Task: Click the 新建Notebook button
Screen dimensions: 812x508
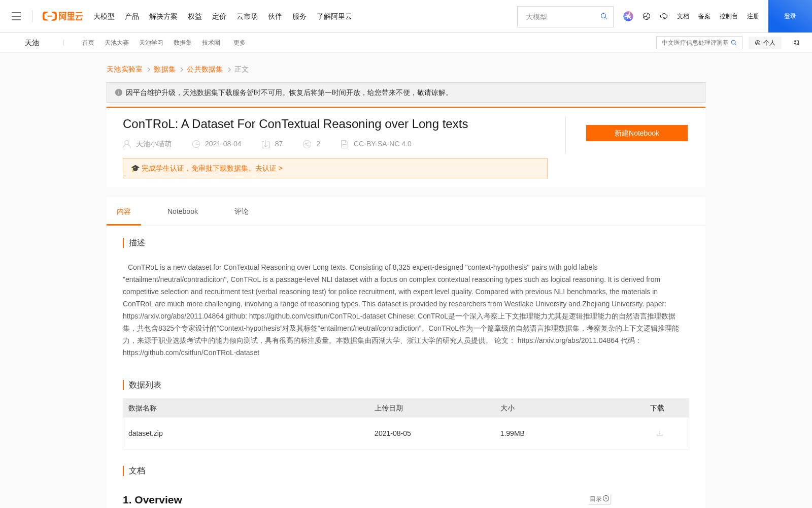Action: (637, 133)
